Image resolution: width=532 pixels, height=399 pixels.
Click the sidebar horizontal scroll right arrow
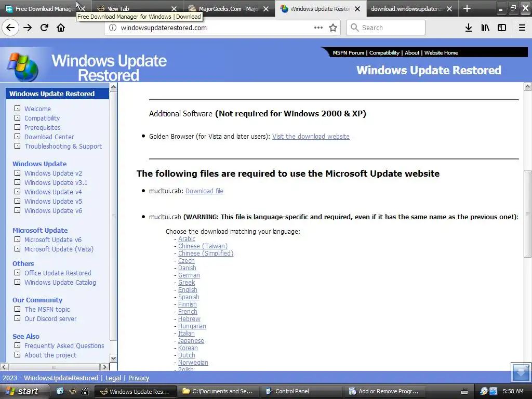coord(104,367)
